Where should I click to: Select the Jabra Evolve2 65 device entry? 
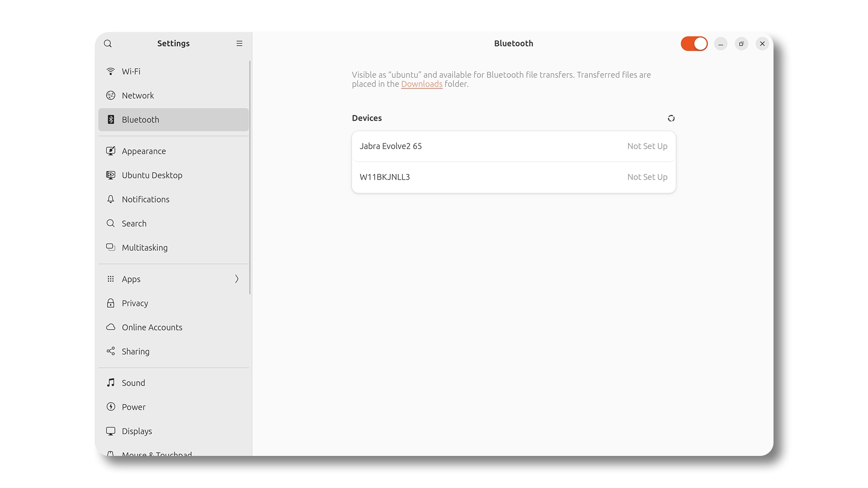click(x=513, y=146)
